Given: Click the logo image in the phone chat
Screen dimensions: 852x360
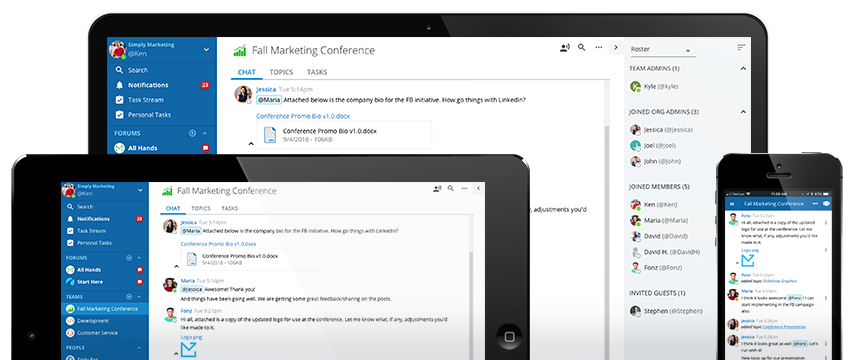Looking at the screenshot, I should tap(748, 261).
